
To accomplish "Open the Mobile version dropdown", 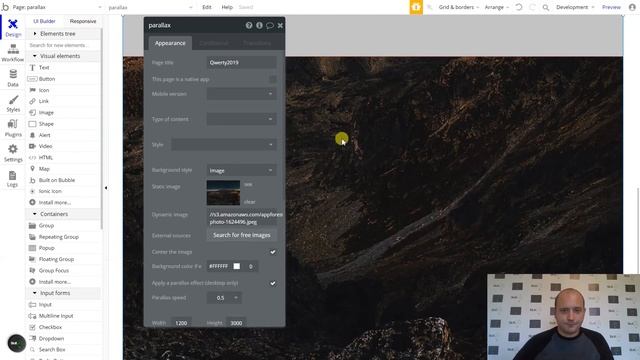I will (x=241, y=94).
